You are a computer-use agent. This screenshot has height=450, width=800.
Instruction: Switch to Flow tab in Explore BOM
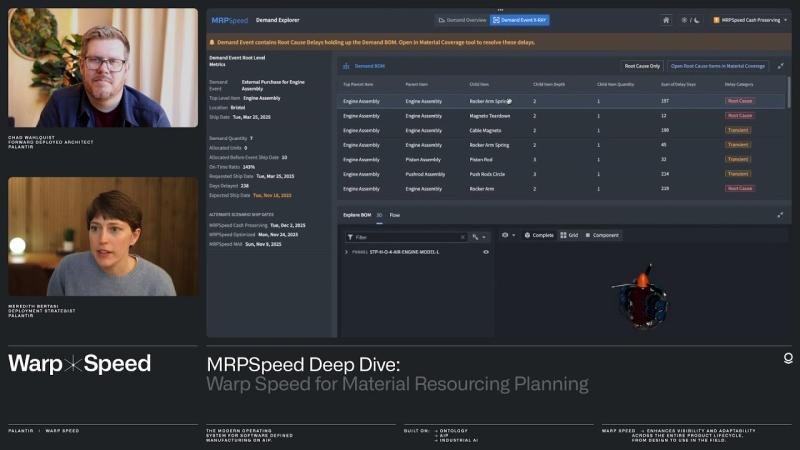(395, 215)
